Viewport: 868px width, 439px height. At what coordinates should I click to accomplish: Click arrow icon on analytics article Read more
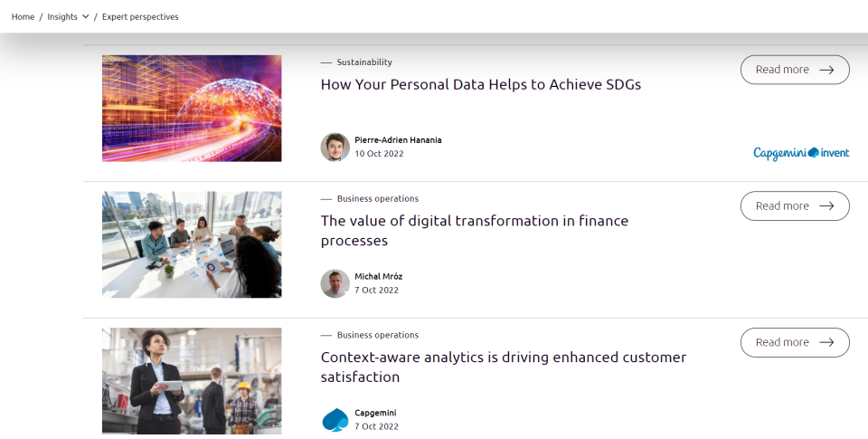[x=826, y=343]
